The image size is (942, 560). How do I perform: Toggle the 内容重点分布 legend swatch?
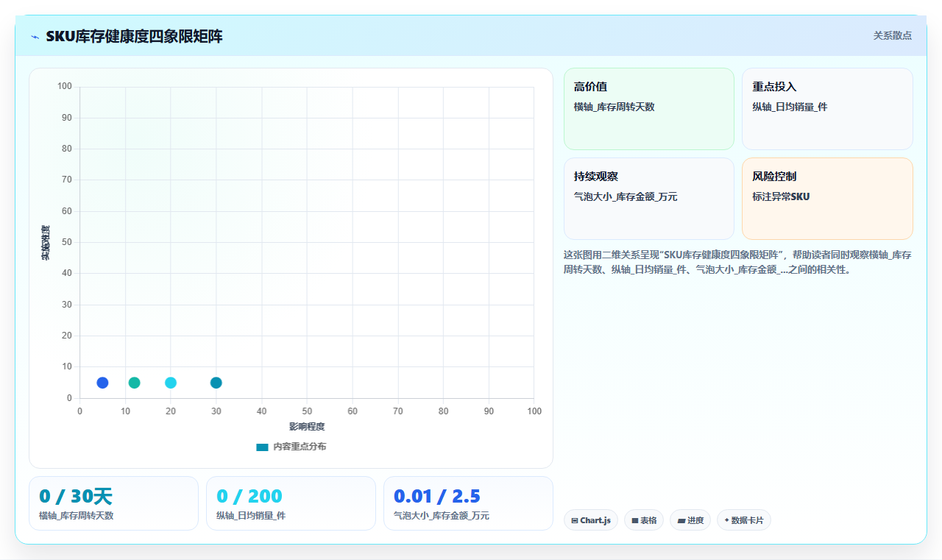[x=262, y=447]
